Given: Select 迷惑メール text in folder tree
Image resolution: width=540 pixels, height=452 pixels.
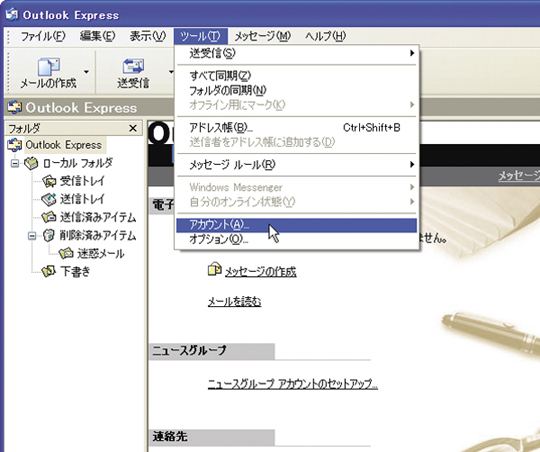Looking at the screenshot, I should (x=101, y=254).
